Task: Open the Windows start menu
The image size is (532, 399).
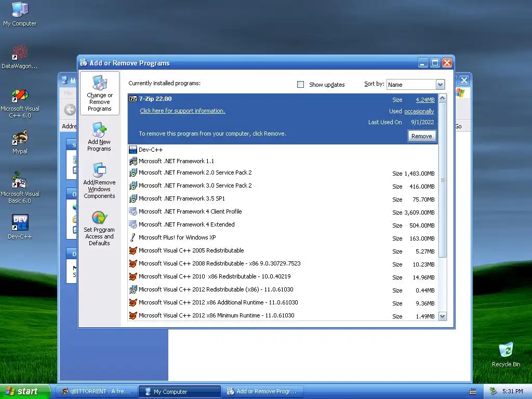Action: click(x=25, y=391)
